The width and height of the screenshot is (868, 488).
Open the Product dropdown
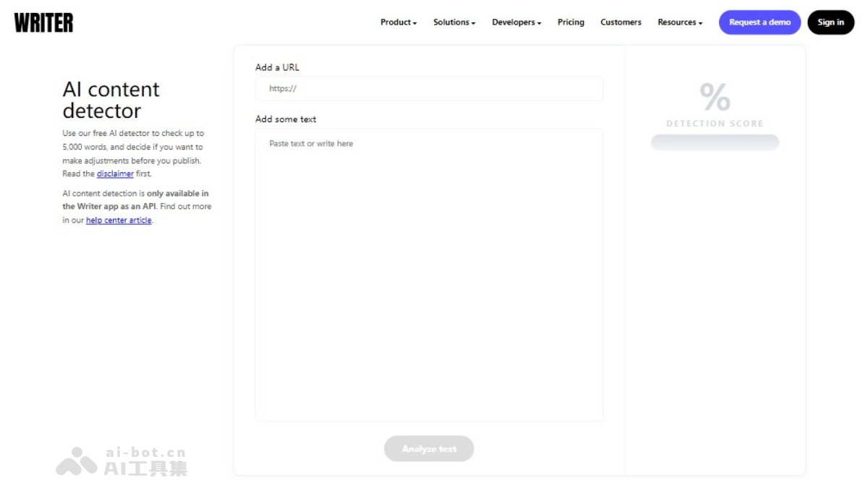click(x=396, y=22)
